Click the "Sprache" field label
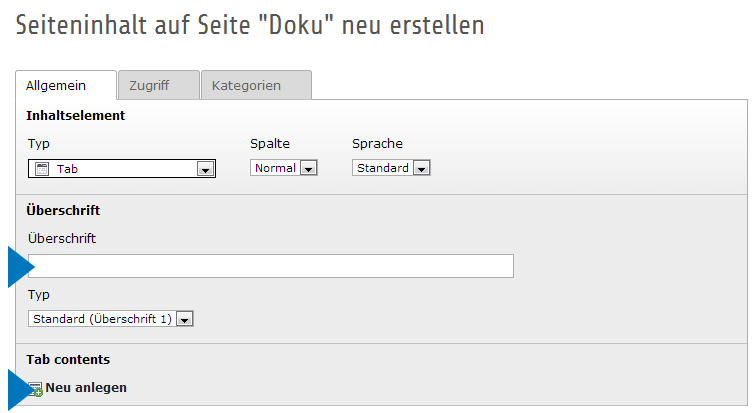This screenshot has height=413, width=753. pyautogui.click(x=377, y=144)
